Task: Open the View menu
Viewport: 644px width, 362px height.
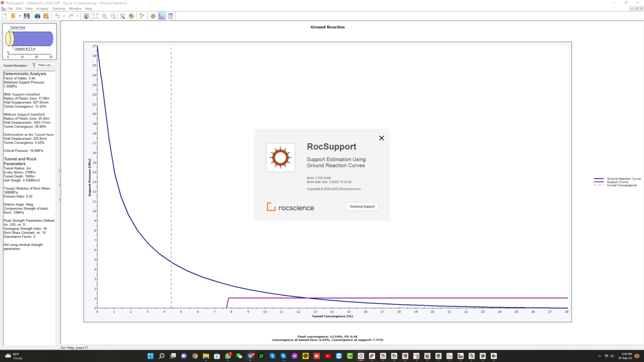Action: [29, 9]
